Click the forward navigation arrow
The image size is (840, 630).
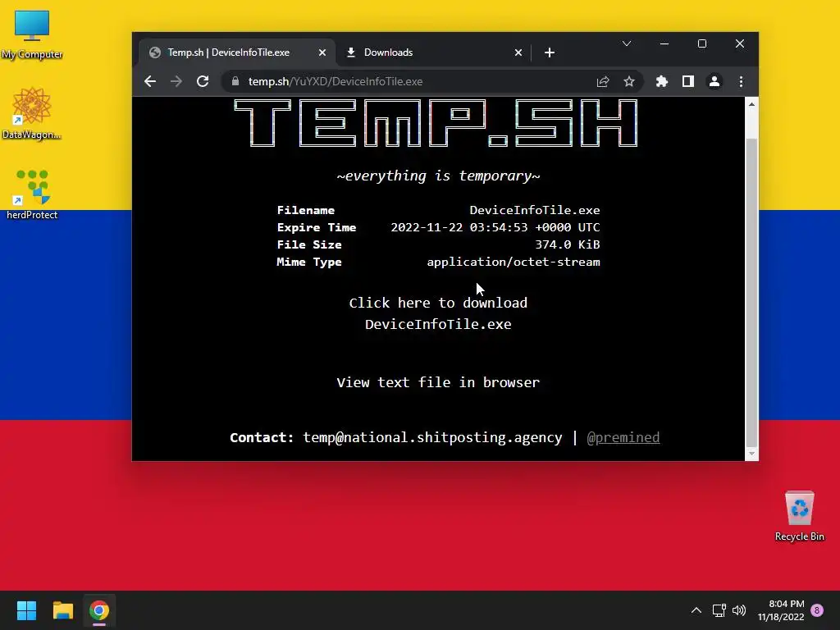[x=176, y=81]
